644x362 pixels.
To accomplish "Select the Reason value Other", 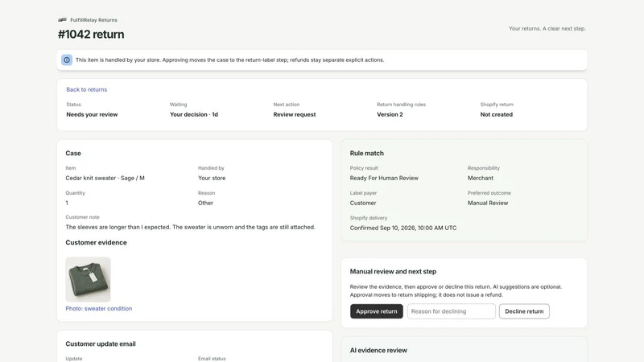I will point(205,203).
